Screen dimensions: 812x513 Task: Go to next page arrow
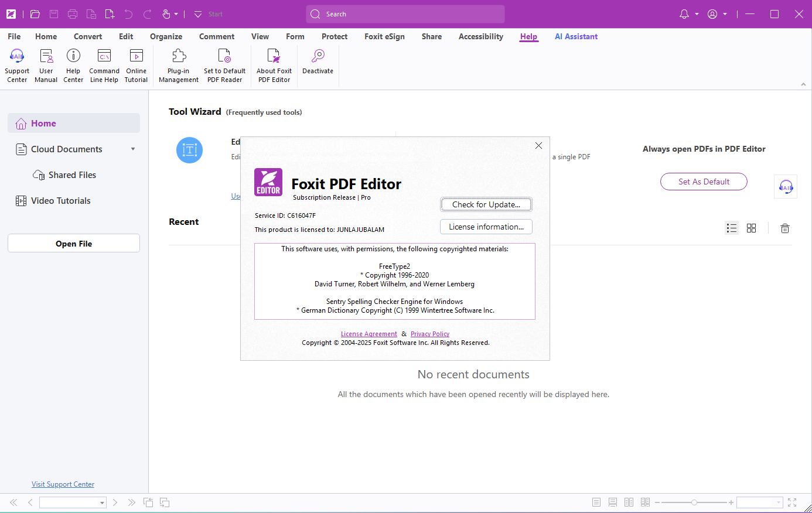coord(115,502)
